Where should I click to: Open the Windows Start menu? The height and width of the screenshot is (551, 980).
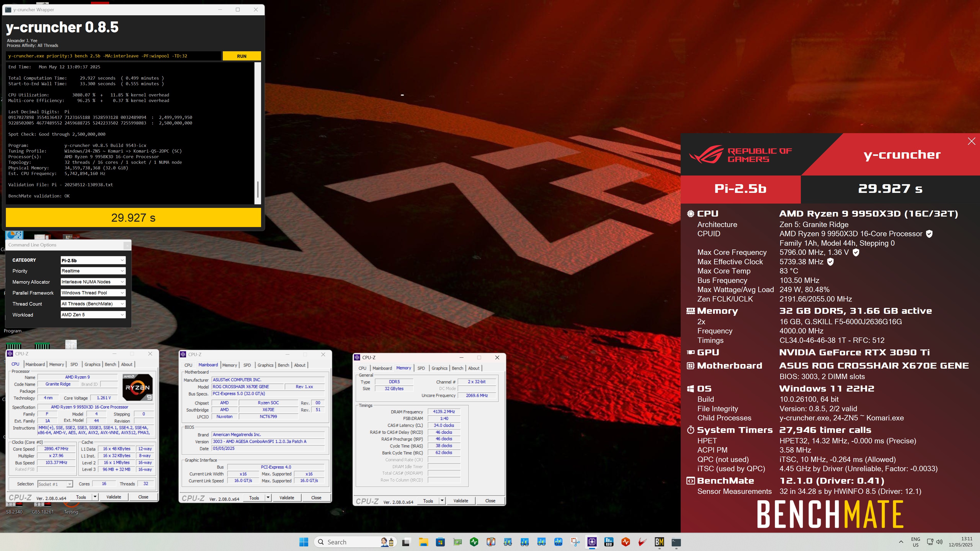(x=304, y=542)
